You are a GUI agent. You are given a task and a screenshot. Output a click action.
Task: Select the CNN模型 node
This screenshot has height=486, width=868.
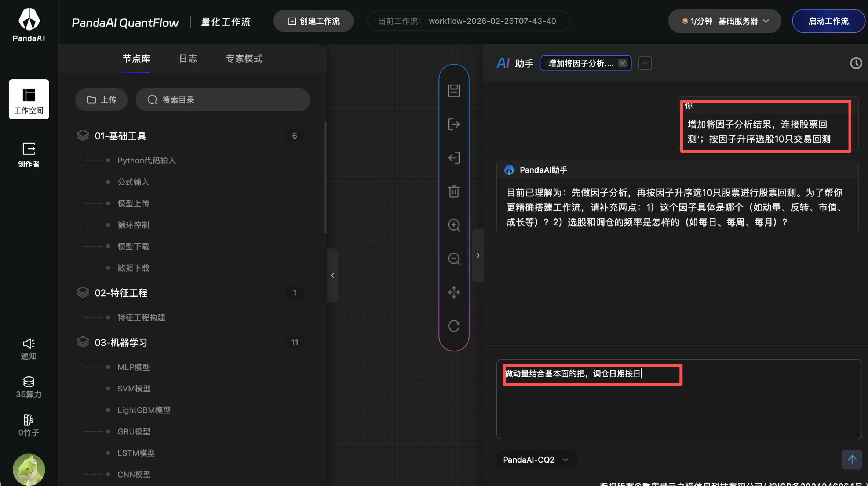click(x=134, y=475)
